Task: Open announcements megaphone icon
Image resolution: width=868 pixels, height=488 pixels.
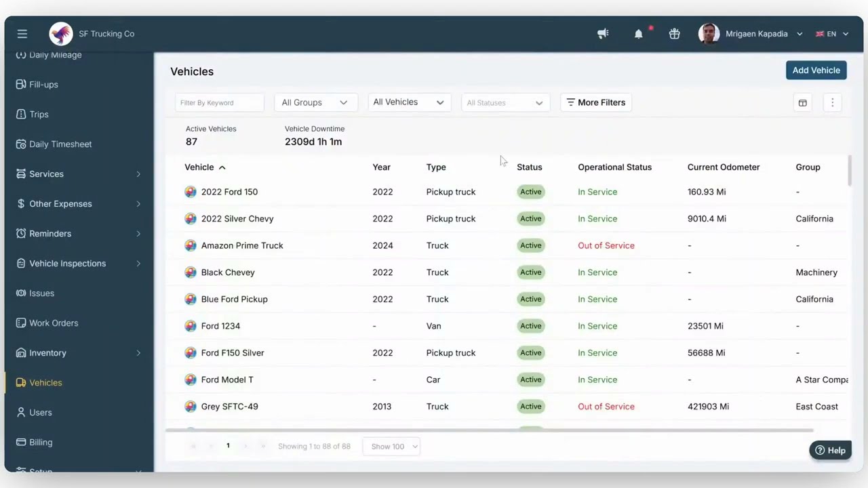Action: (603, 33)
